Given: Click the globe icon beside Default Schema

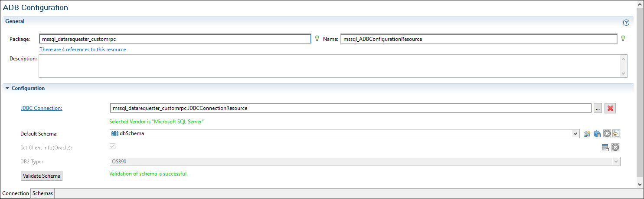Looking at the screenshot, I should point(587,134).
